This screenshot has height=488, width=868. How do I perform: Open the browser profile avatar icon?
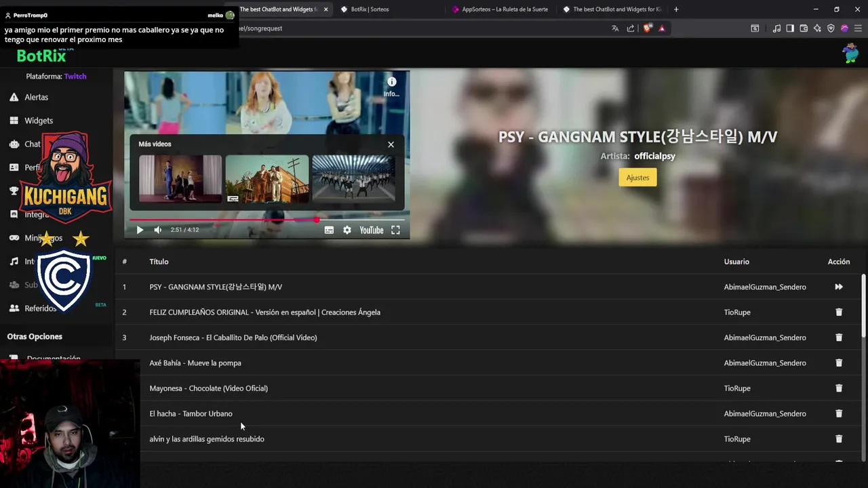click(x=844, y=28)
